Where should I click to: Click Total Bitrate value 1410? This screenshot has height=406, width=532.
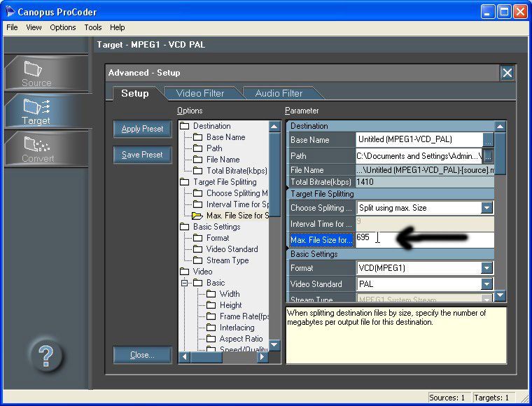pyautogui.click(x=365, y=182)
